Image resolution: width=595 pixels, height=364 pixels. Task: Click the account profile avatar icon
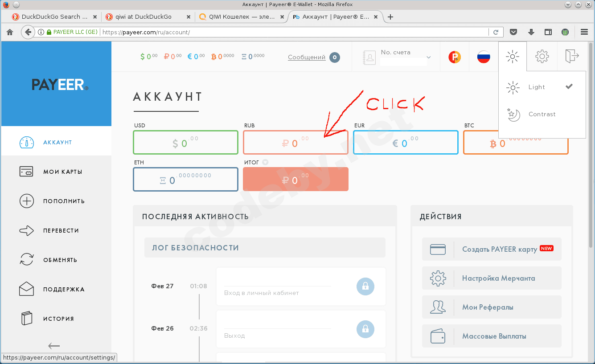pos(369,57)
